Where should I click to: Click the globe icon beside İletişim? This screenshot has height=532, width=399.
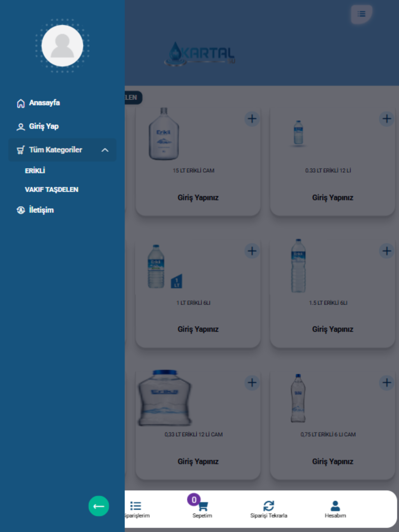21,210
